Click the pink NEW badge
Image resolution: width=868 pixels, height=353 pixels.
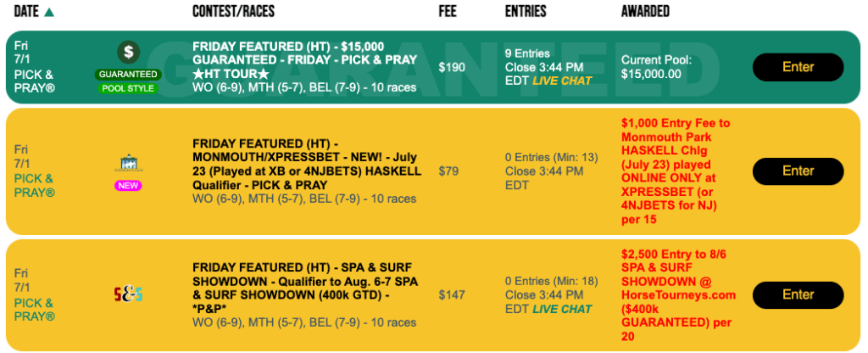tap(128, 185)
